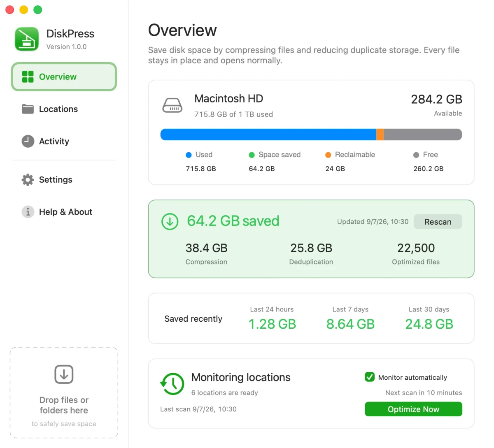Click the Overview page heading
Screen dimensions: 494x448
click(182, 30)
